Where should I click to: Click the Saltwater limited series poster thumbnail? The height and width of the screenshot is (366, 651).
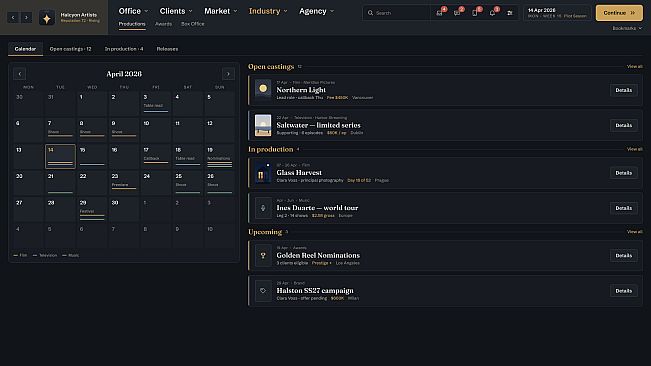pyautogui.click(x=263, y=125)
